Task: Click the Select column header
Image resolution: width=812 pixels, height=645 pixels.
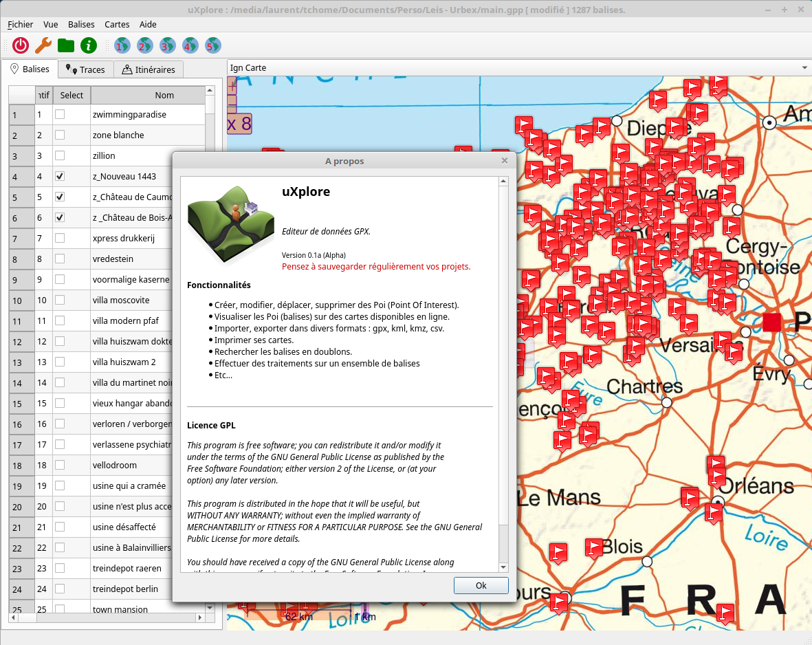Action: [72, 96]
